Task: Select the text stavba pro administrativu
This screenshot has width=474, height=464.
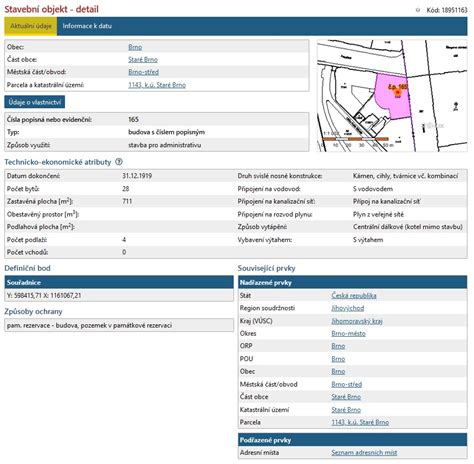Action: pos(165,145)
